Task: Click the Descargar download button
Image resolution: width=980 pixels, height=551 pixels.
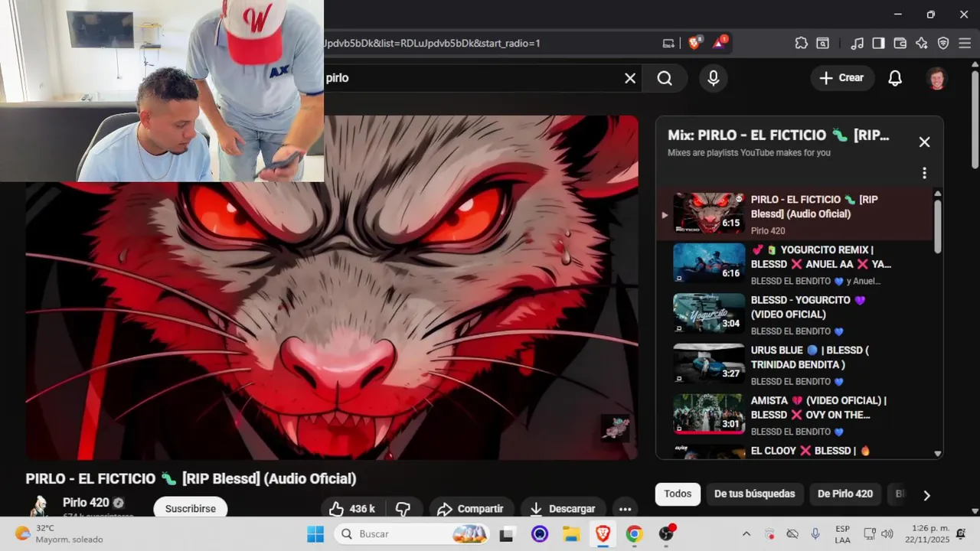Action: (563, 509)
